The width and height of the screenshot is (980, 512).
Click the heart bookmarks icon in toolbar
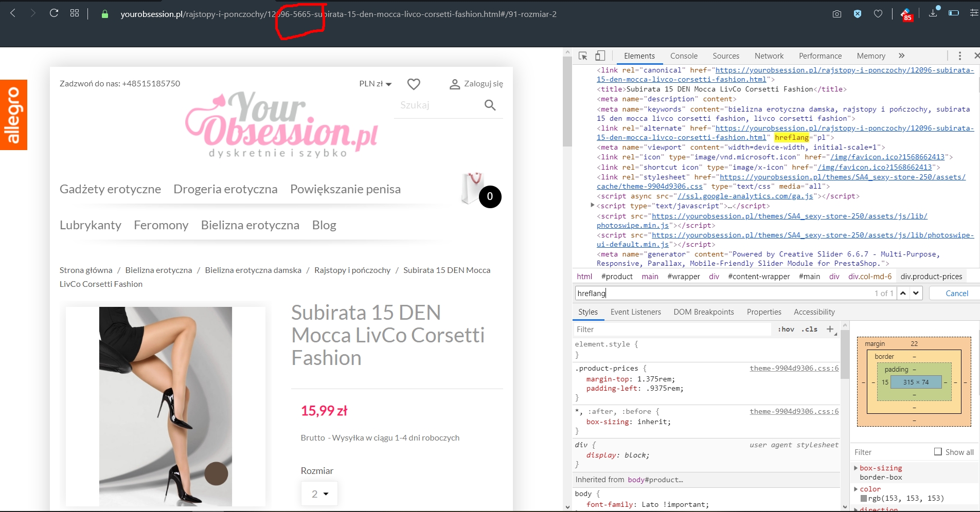[x=879, y=14]
